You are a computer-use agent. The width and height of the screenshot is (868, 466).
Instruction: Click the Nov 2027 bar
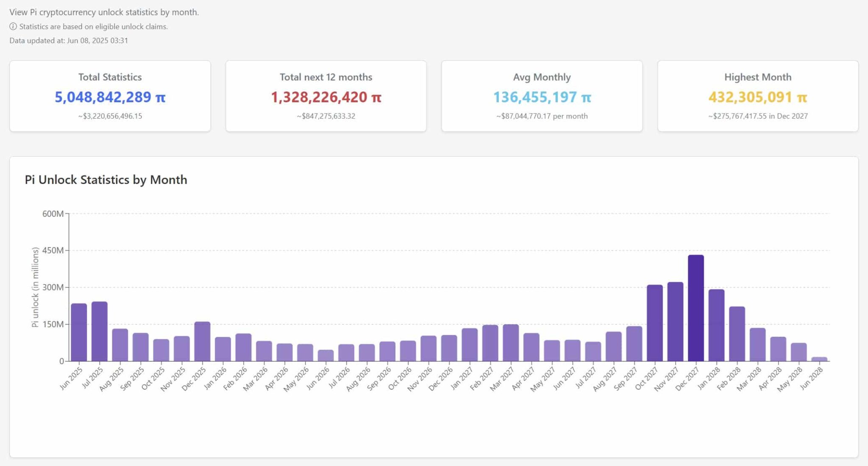point(675,322)
